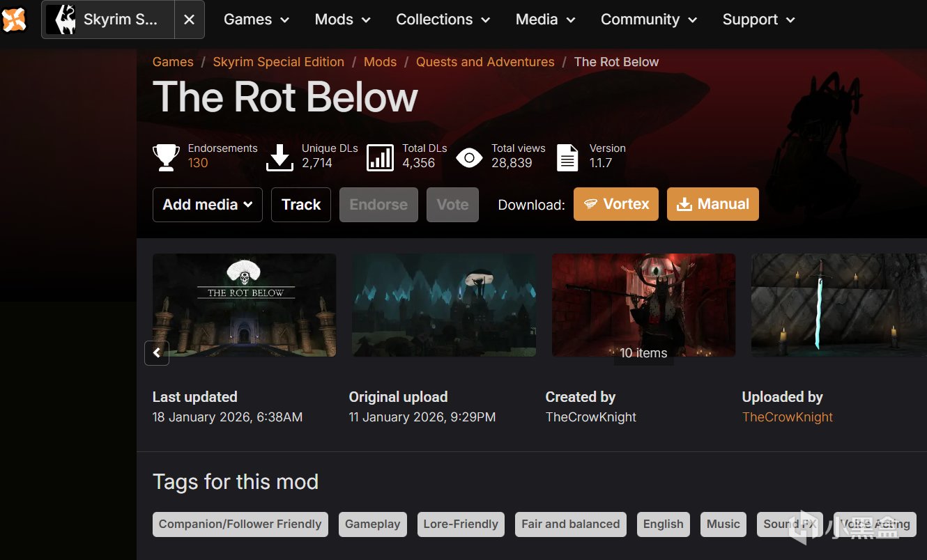Screen dimensions: 927x560
Task: Open the red hooded figure thumbnail
Action: 643,305
